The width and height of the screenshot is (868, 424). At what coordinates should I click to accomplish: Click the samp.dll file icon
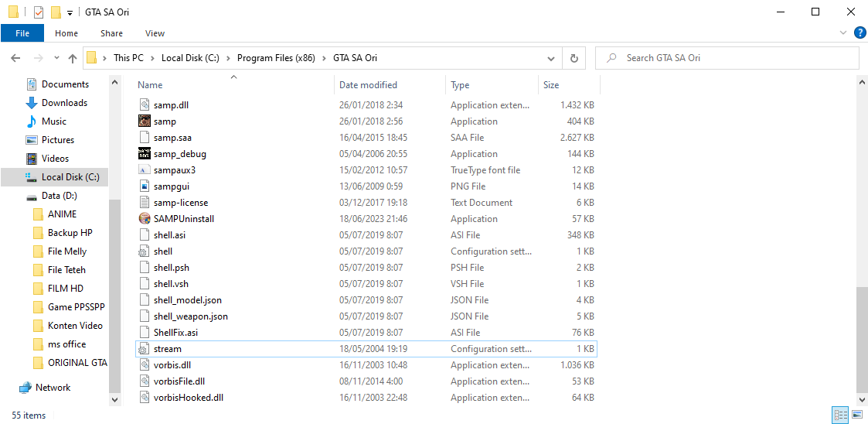(144, 104)
